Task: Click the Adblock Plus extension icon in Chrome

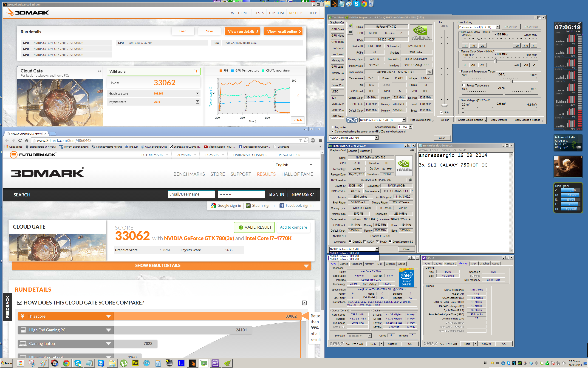Action: click(x=313, y=141)
